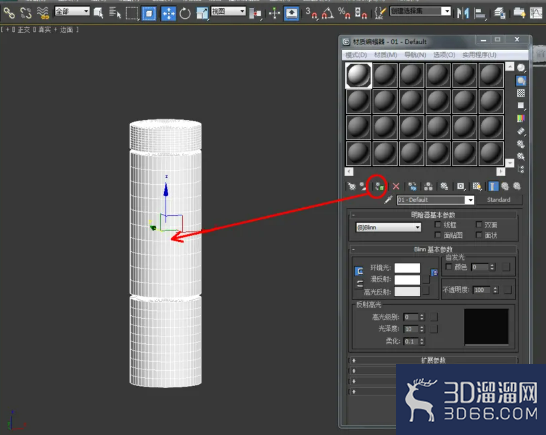Toggle Show Shaded Material in Viewport
Image resolution: width=546 pixels, height=435 pixels.
coord(477,186)
